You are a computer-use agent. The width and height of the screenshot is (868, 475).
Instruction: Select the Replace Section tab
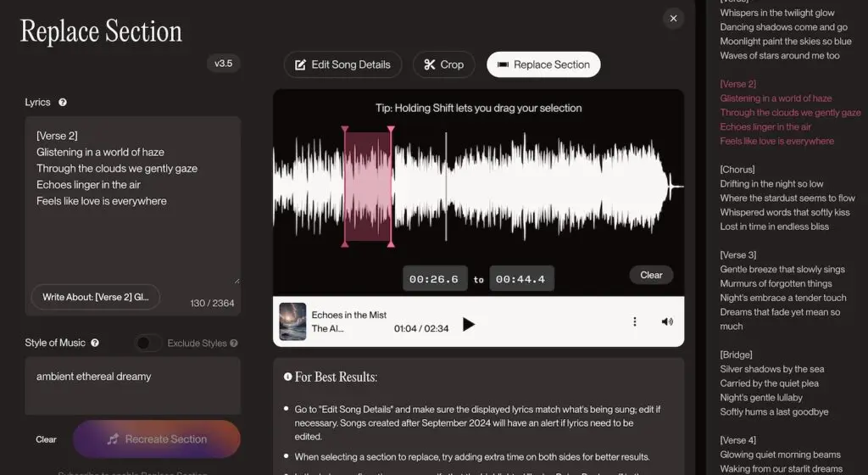coord(543,64)
